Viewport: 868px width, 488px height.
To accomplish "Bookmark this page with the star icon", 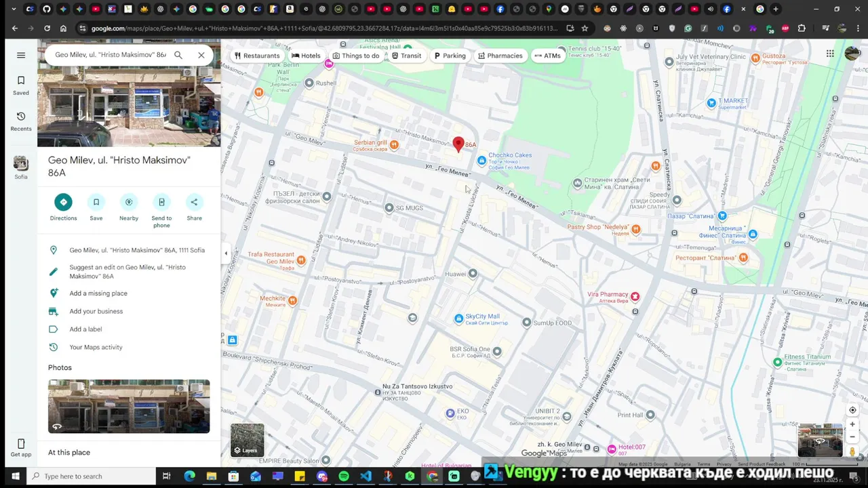I will pyautogui.click(x=585, y=28).
